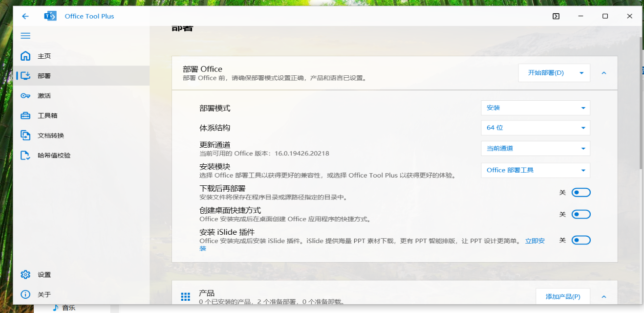
Task: Click the toolbox icon beside 工具箱
Action: (x=25, y=116)
